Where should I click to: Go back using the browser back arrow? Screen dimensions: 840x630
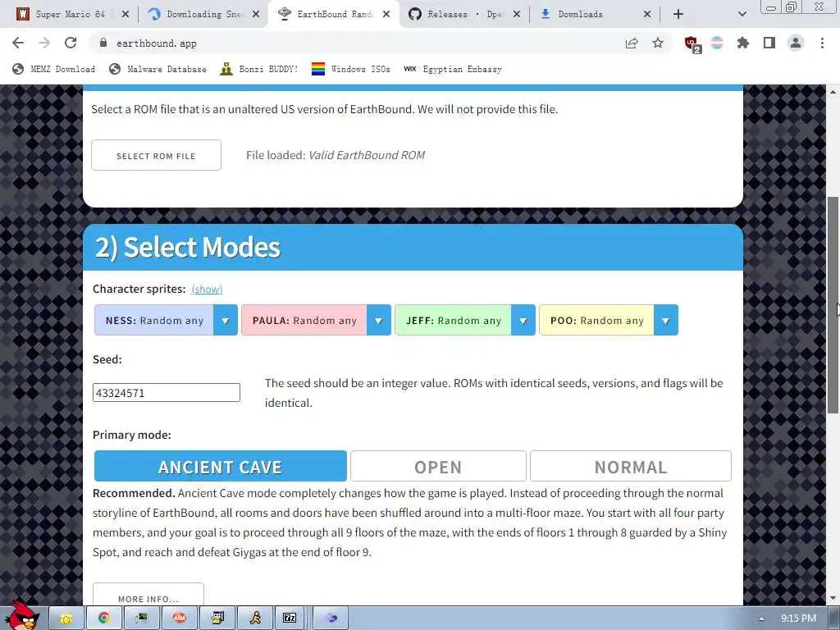(x=18, y=43)
